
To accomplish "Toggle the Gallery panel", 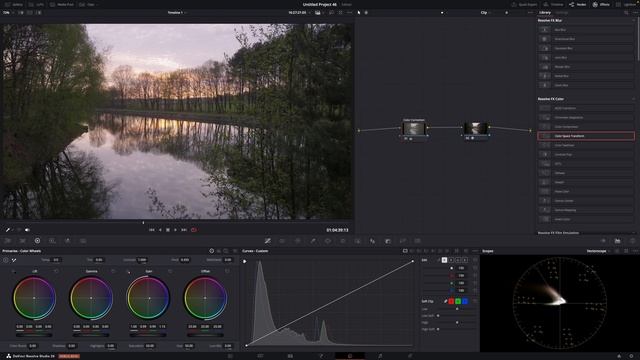I will (x=15, y=4).
